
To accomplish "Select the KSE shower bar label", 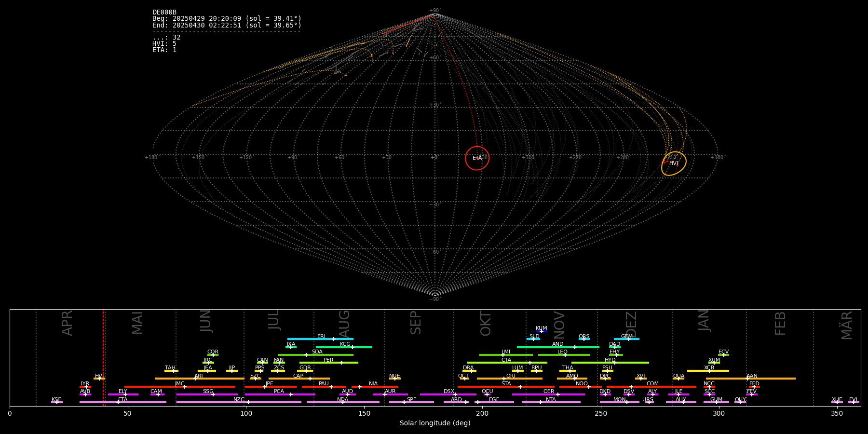I will coord(56,400).
